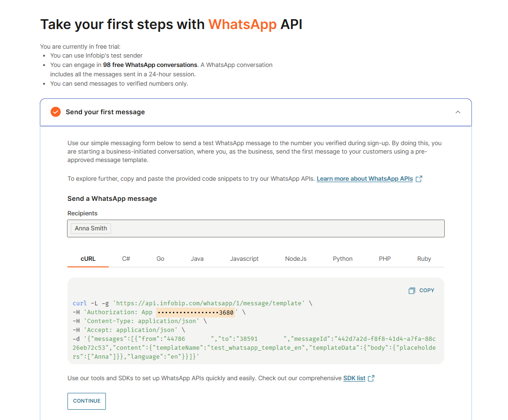Viewport: 508px width, 420px height.
Task: Switch to the PHP tab
Action: (x=385, y=259)
